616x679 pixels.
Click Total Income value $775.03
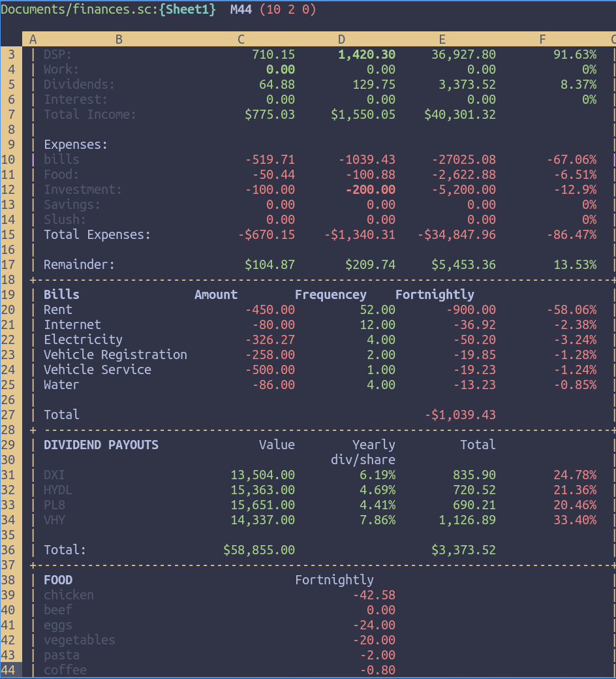269,115
